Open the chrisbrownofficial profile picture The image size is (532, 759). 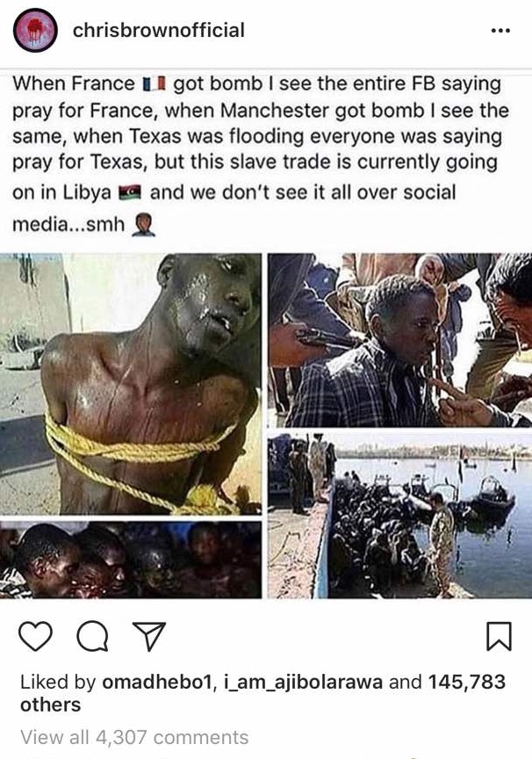pos(35,30)
